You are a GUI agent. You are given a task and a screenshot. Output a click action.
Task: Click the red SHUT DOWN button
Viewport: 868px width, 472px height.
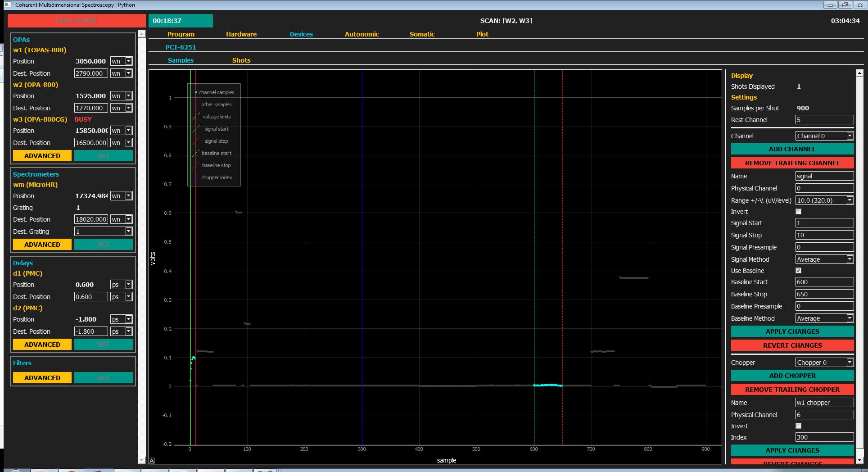(77, 21)
